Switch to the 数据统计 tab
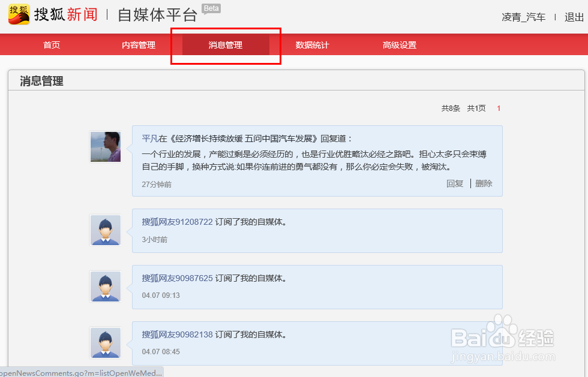 click(312, 44)
